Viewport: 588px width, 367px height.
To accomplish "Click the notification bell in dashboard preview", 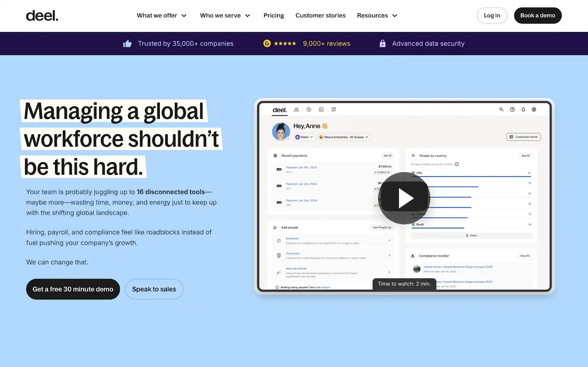I will point(523,110).
